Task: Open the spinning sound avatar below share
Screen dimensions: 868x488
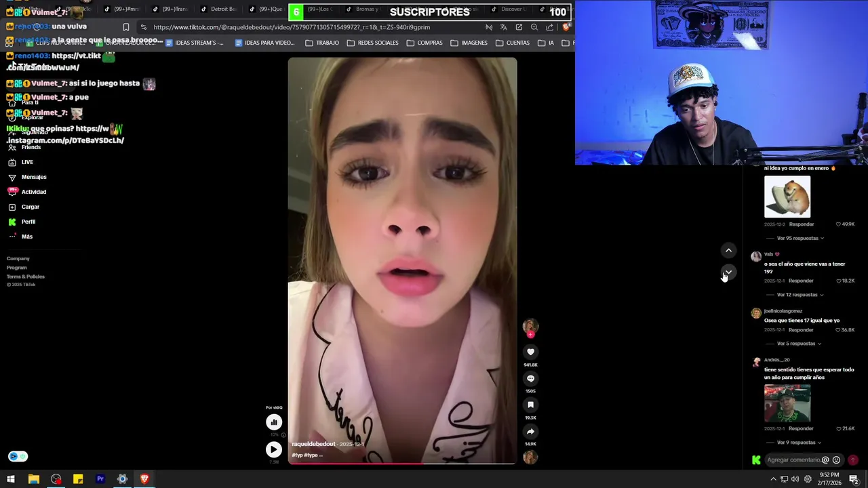Action: (x=530, y=457)
